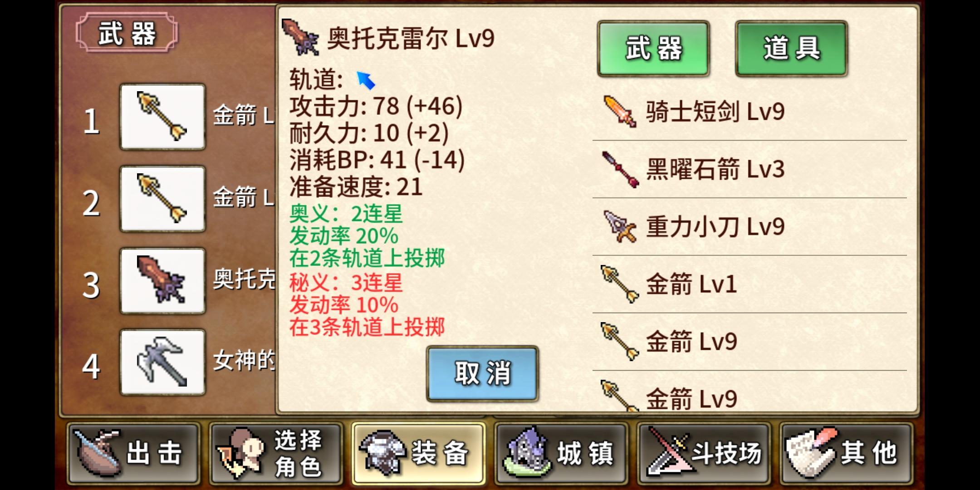The width and height of the screenshot is (980, 490).
Task: Tap the 奥托克雷尔 weapon icon in slot 3
Action: (162, 281)
